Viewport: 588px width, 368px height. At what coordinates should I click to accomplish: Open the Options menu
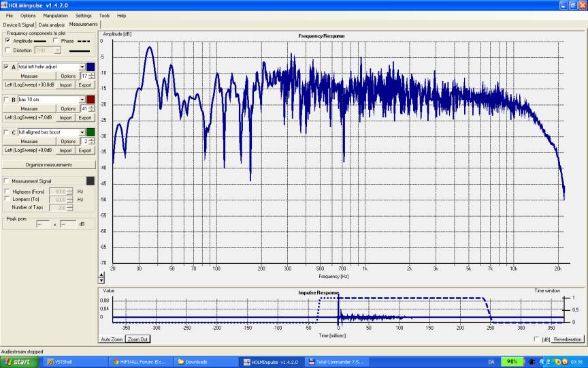tap(28, 16)
